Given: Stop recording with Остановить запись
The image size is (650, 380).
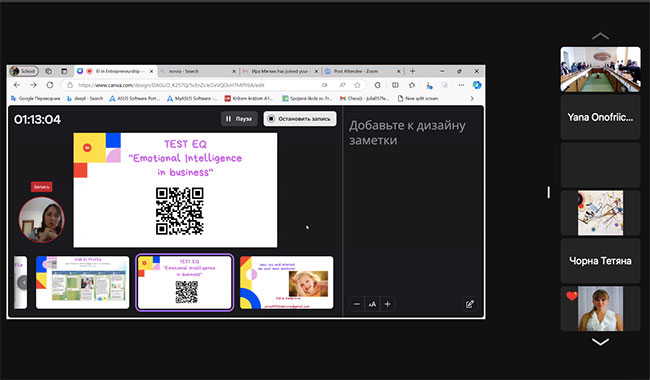Looking at the screenshot, I should pos(300,119).
